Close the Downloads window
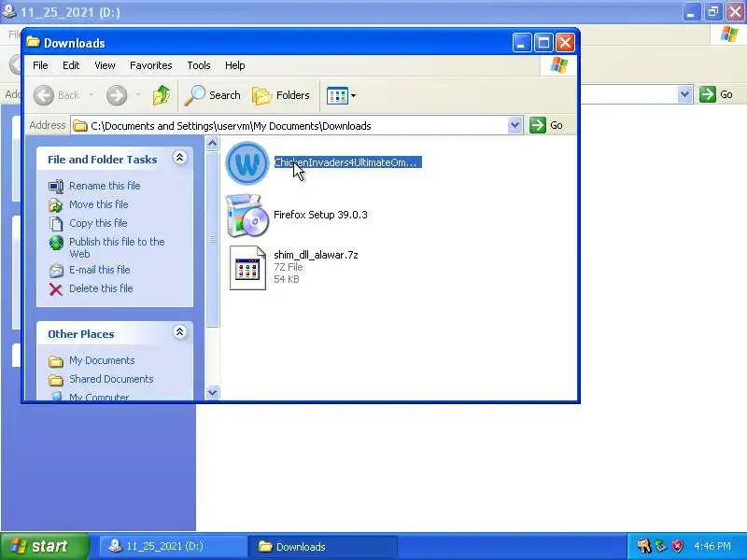Viewport: 747px width, 560px height. (566, 43)
